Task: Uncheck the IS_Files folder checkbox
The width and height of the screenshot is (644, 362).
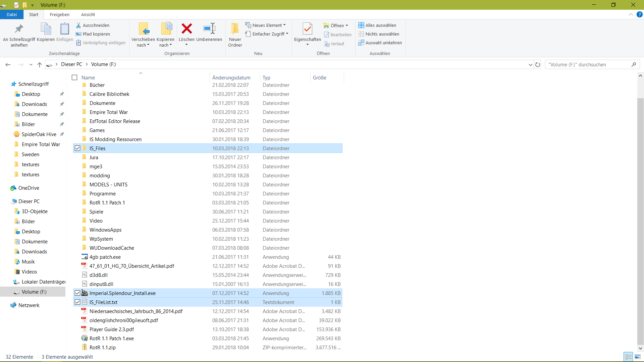Action: pos(77,148)
